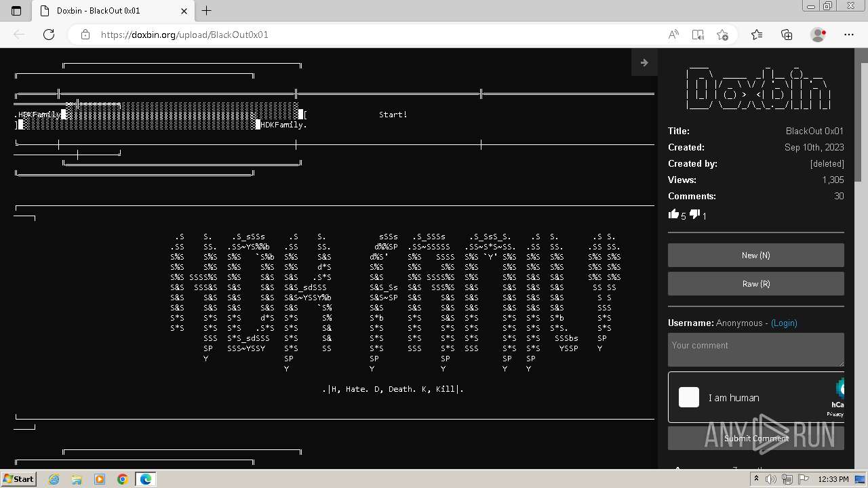The height and width of the screenshot is (488, 868).
Task: Collapse sidebar with arrow button
Action: [x=644, y=62]
